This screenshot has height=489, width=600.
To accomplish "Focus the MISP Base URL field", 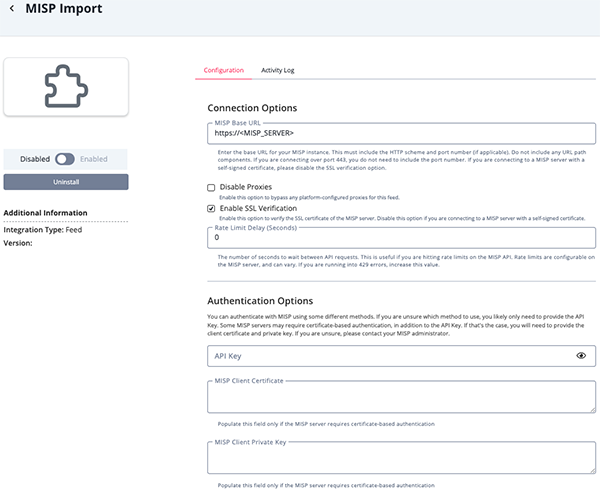I will pyautogui.click(x=401, y=133).
